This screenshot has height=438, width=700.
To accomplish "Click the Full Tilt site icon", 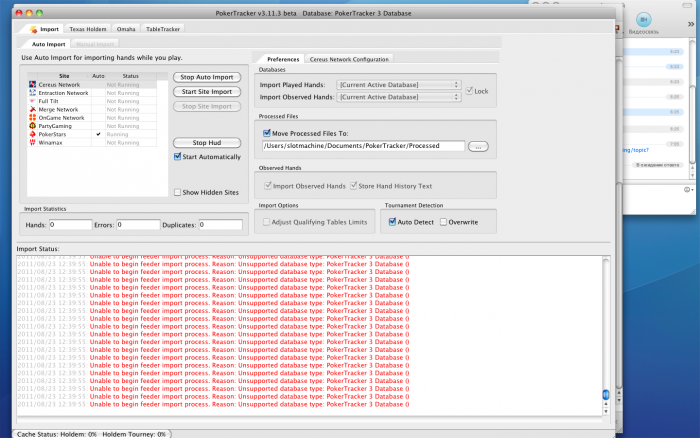I will click(x=32, y=101).
